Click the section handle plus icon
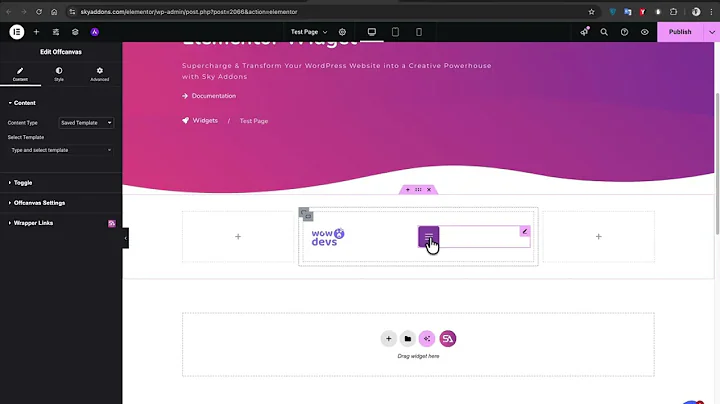Viewport: 720px width, 404px height. tap(408, 190)
